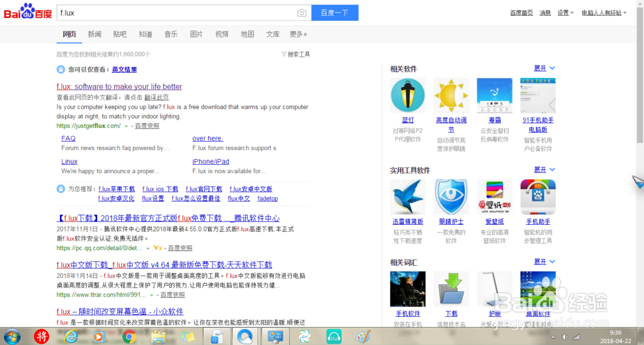The image size is (644, 345).
Task: Open the paint palette taskbar icon
Action: pyautogui.click(x=363, y=337)
